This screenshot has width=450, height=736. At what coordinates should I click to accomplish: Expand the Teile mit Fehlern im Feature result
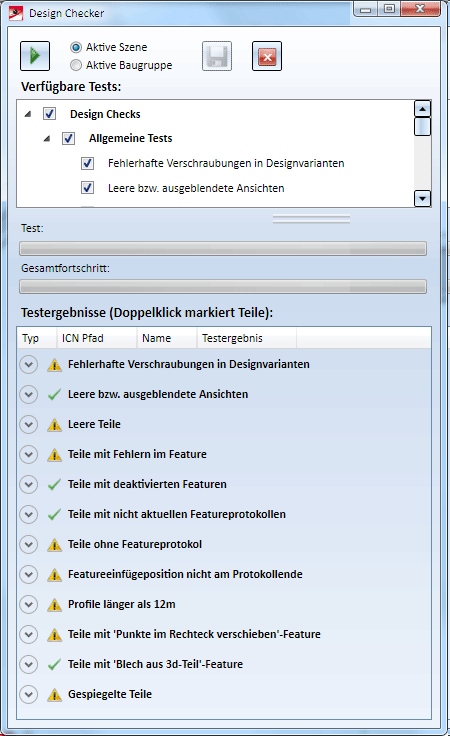coord(29,454)
